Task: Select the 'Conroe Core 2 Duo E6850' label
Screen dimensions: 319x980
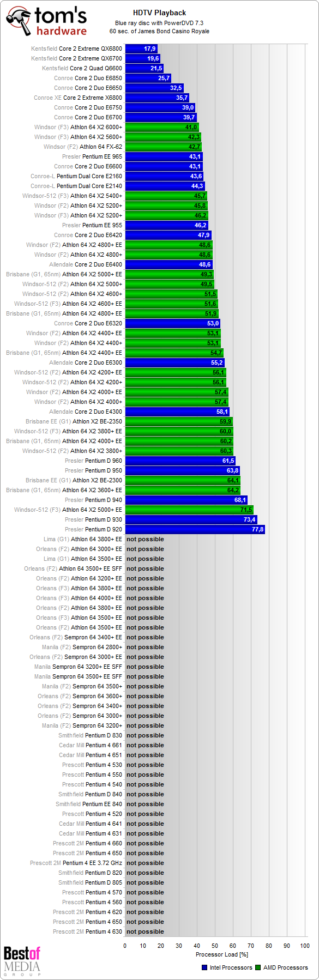Action: click(x=88, y=78)
